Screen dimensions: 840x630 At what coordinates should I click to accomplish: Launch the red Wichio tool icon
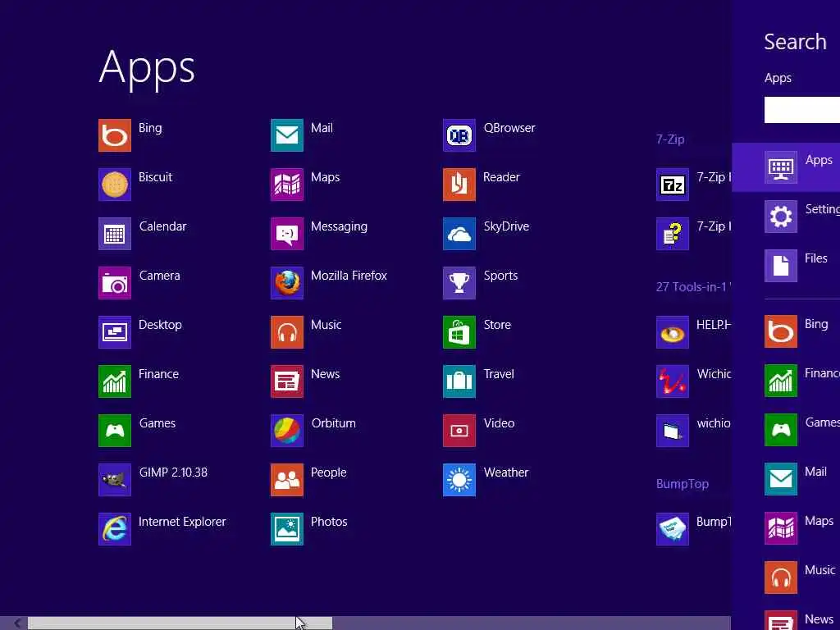pyautogui.click(x=673, y=381)
